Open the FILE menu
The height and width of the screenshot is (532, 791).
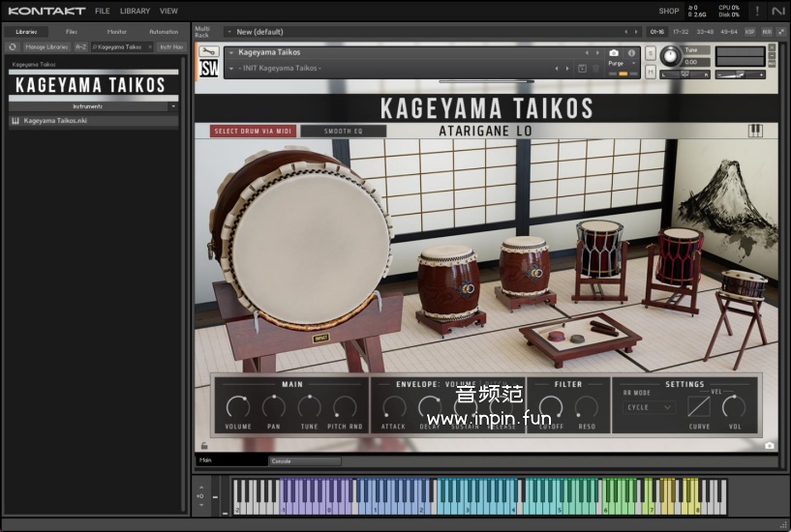pos(103,11)
